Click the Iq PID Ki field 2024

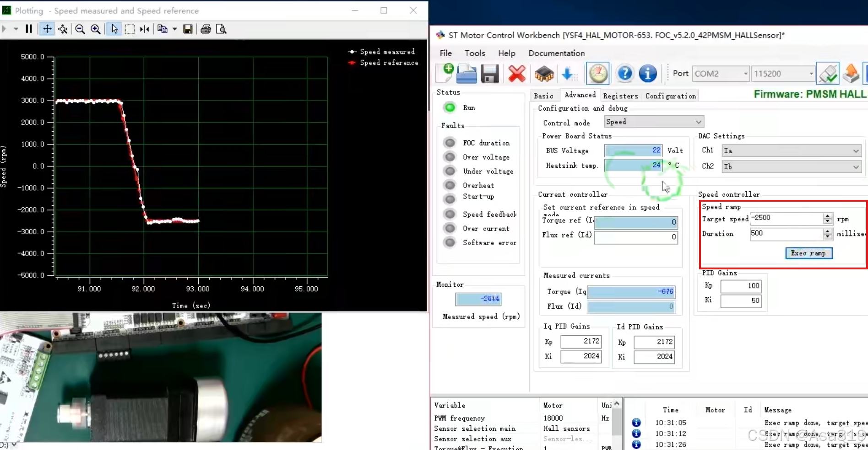[580, 356]
